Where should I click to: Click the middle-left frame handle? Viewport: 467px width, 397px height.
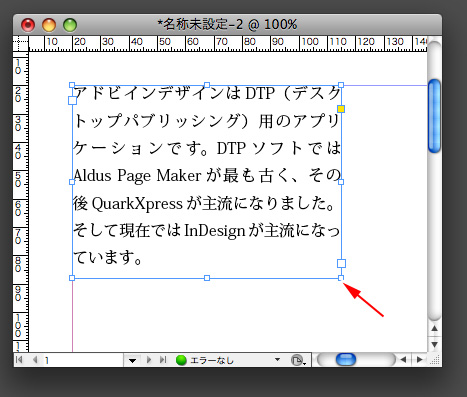[72, 182]
